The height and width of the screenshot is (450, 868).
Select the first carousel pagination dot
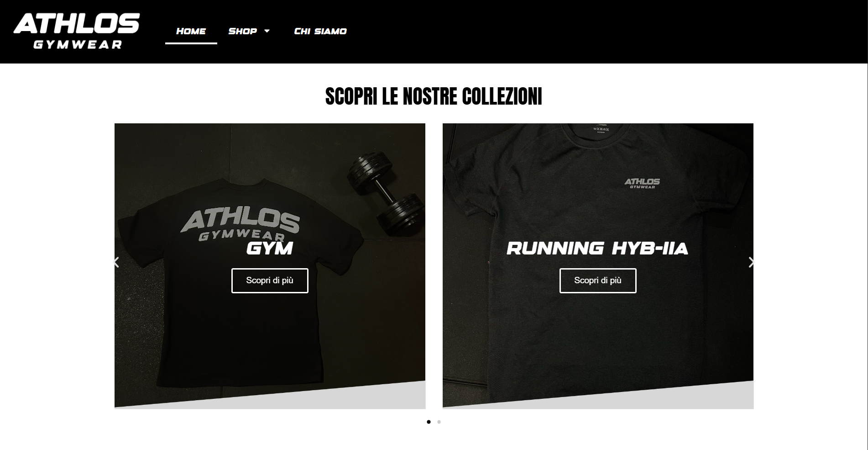[x=429, y=422]
